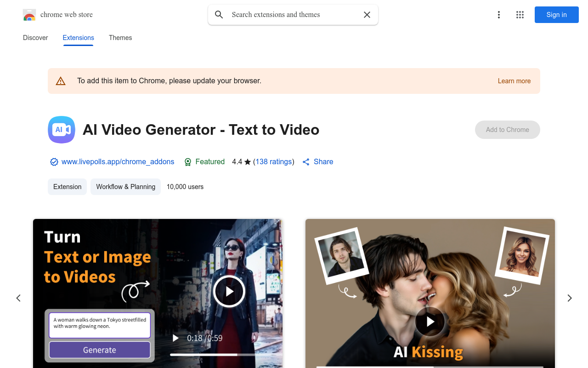This screenshot has height=368, width=588.
Task: Click the Sign in button
Action: tap(557, 15)
